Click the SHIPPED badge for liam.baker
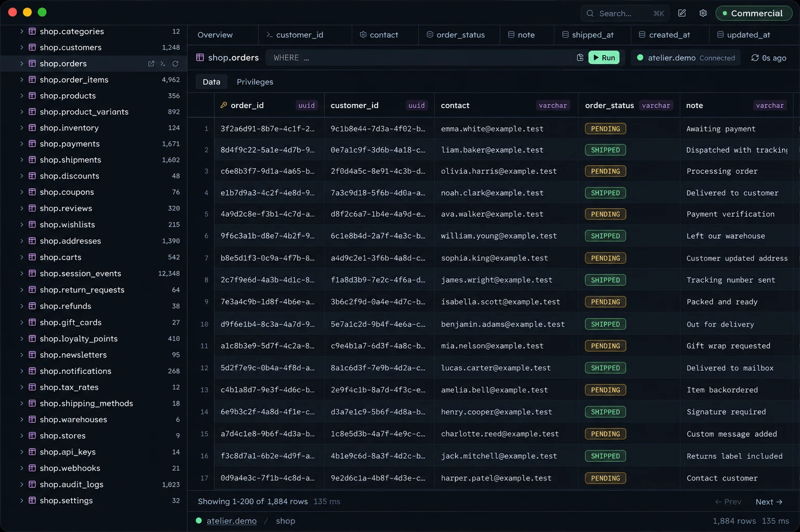Image resolution: width=800 pixels, height=532 pixels. tap(605, 150)
